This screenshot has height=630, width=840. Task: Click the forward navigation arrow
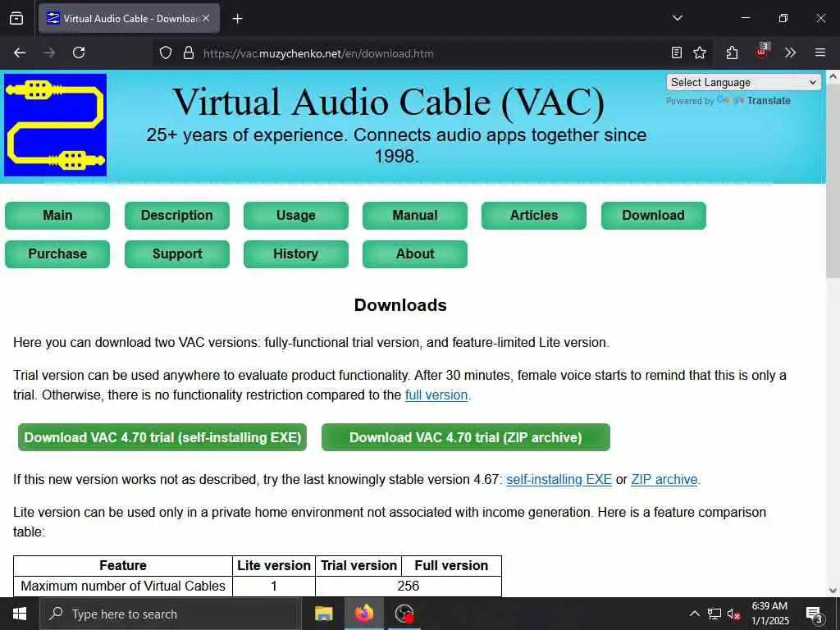49,52
